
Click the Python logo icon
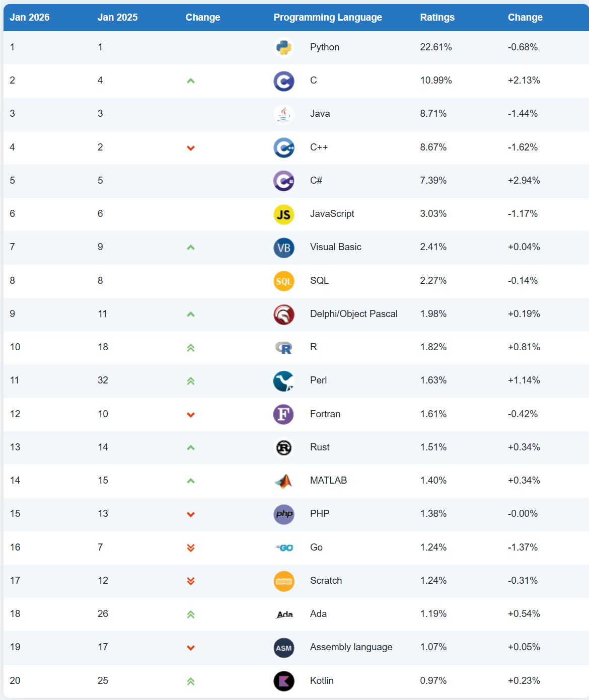tap(283, 47)
